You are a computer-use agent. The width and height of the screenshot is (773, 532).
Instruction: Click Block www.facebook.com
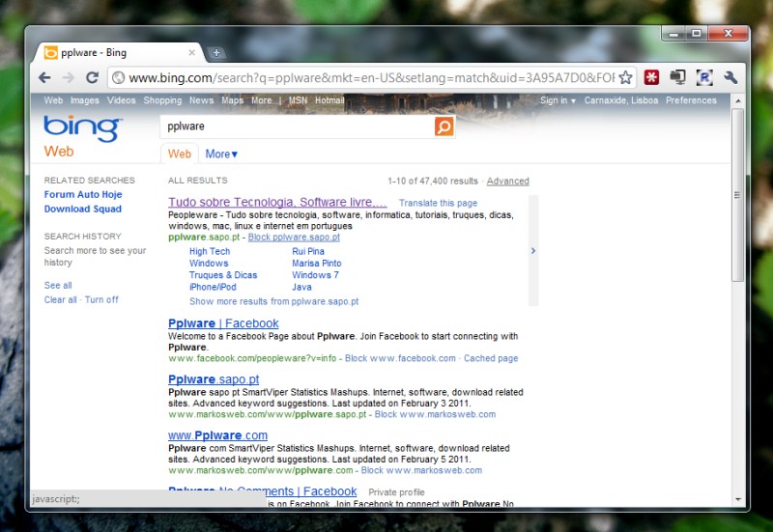[400, 358]
